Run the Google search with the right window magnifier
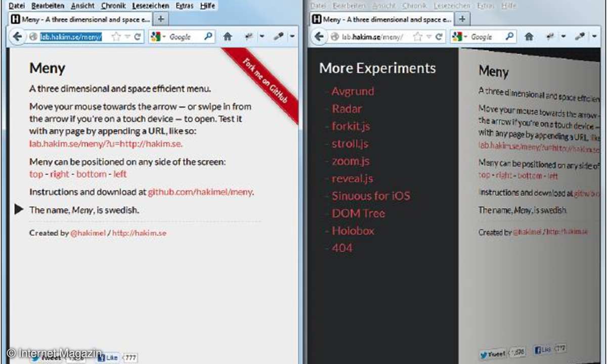This screenshot has height=364, width=607. (x=509, y=36)
